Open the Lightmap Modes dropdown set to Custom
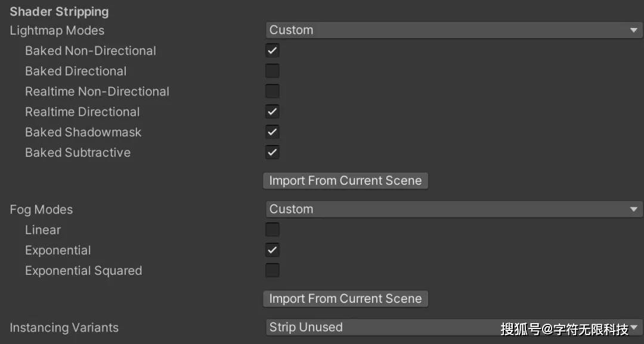 point(453,29)
